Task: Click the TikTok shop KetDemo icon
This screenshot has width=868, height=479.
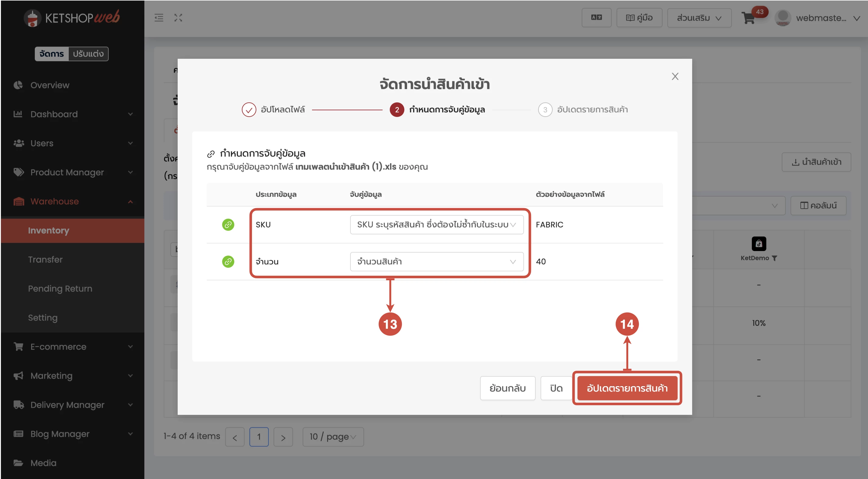Action: point(759,244)
